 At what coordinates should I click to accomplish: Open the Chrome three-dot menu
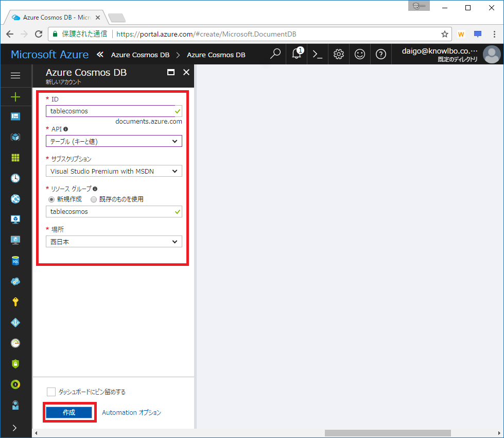point(494,34)
